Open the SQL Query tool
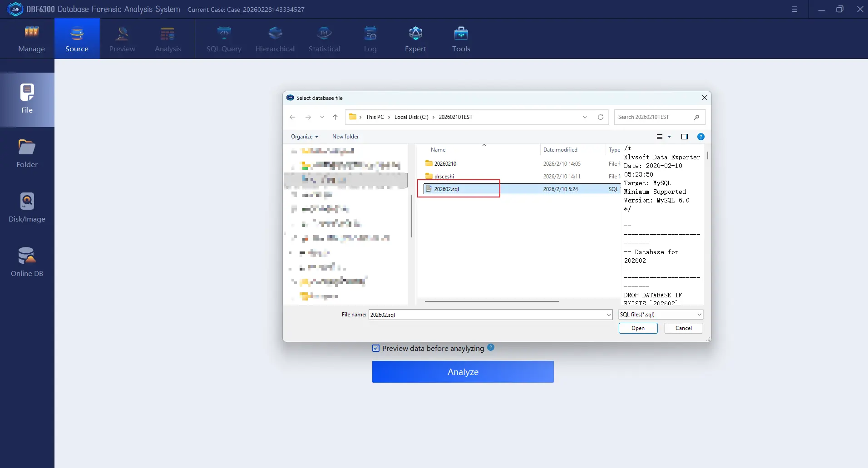Viewport: 868px width, 468px height. (224, 39)
